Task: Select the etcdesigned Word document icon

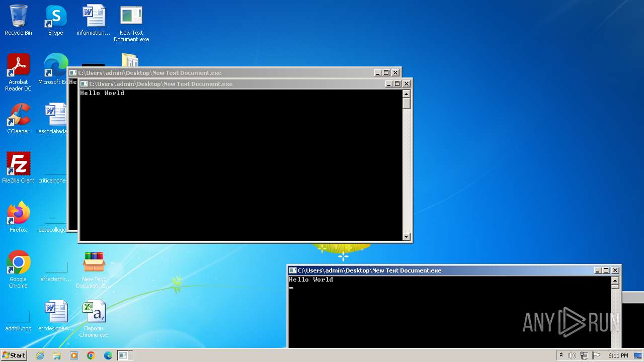Action: pos(56,316)
